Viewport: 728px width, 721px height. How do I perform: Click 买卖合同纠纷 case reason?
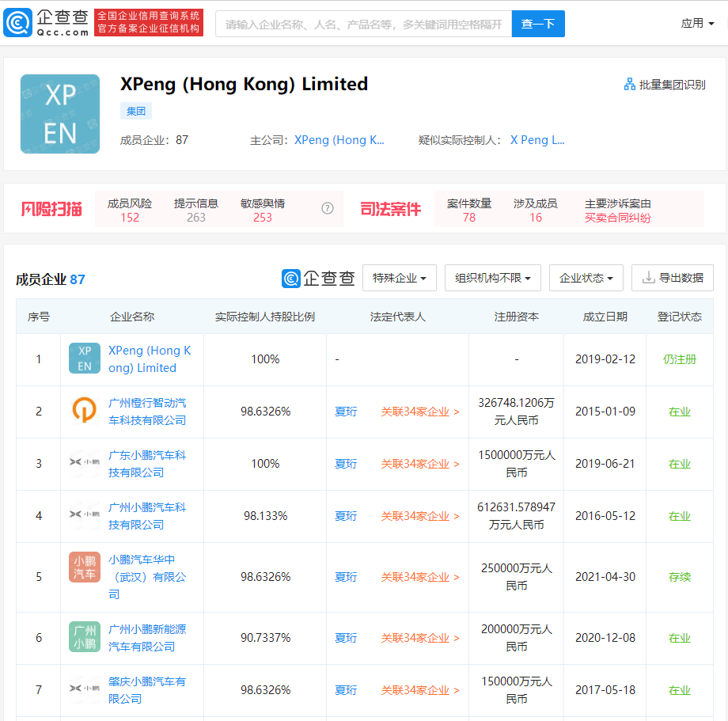(x=617, y=218)
